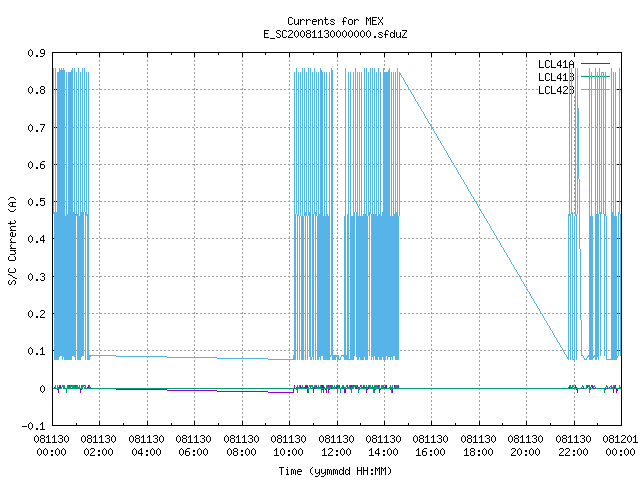Viewport: 640px width, 480px height.
Task: Click the 081130 12:00 x-axis tick label
Action: pyautogui.click(x=336, y=446)
